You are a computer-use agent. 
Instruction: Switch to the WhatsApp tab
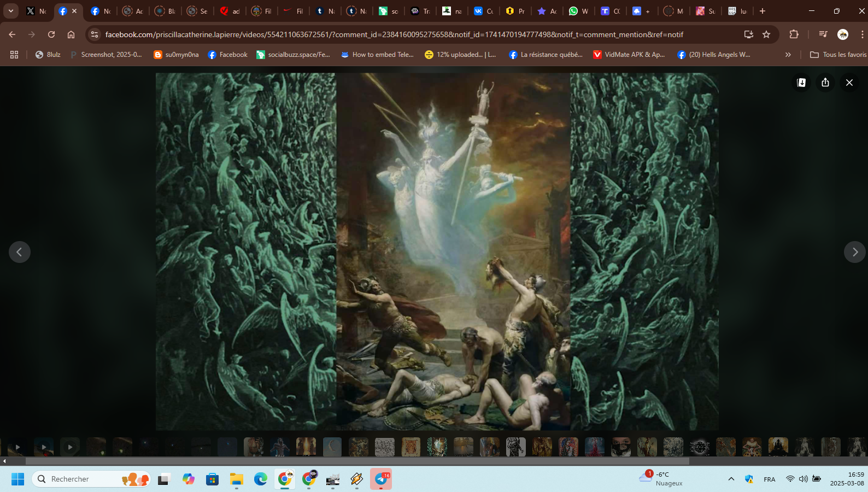pyautogui.click(x=579, y=11)
